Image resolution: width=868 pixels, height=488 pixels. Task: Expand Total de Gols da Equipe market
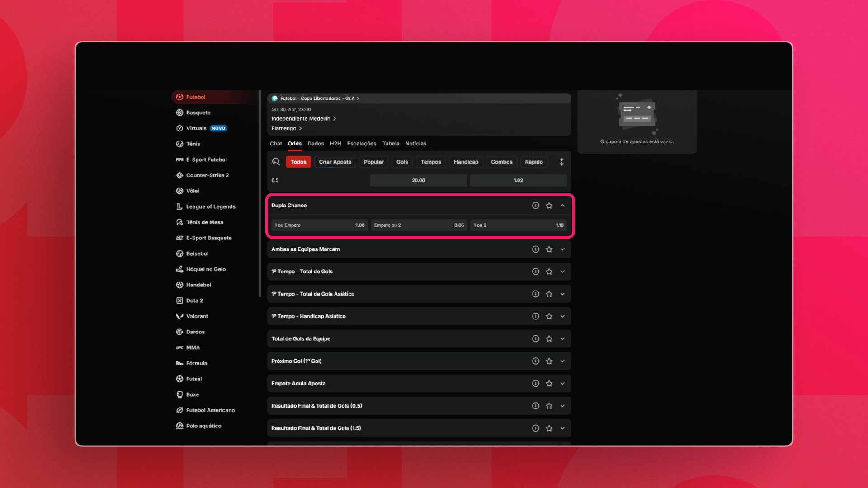click(562, 339)
